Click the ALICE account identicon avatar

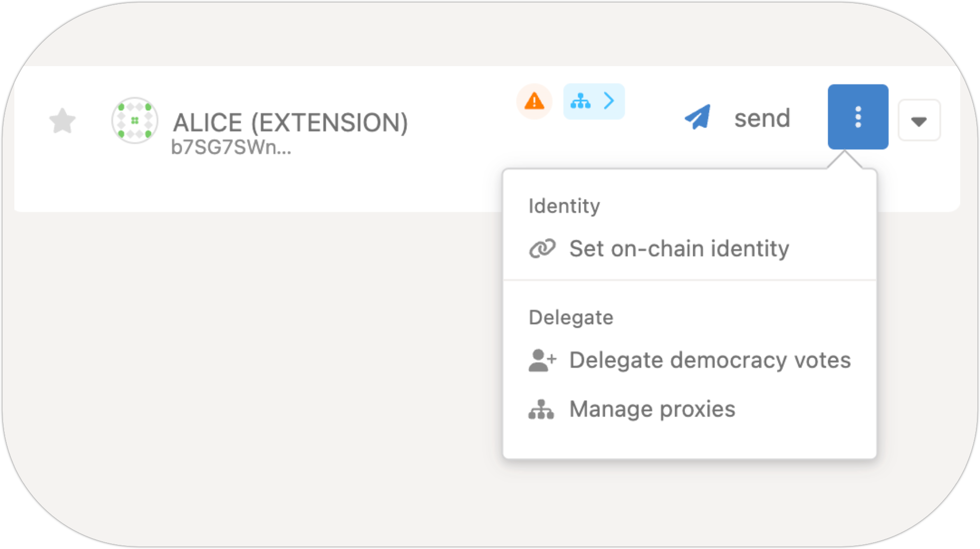pos(134,121)
